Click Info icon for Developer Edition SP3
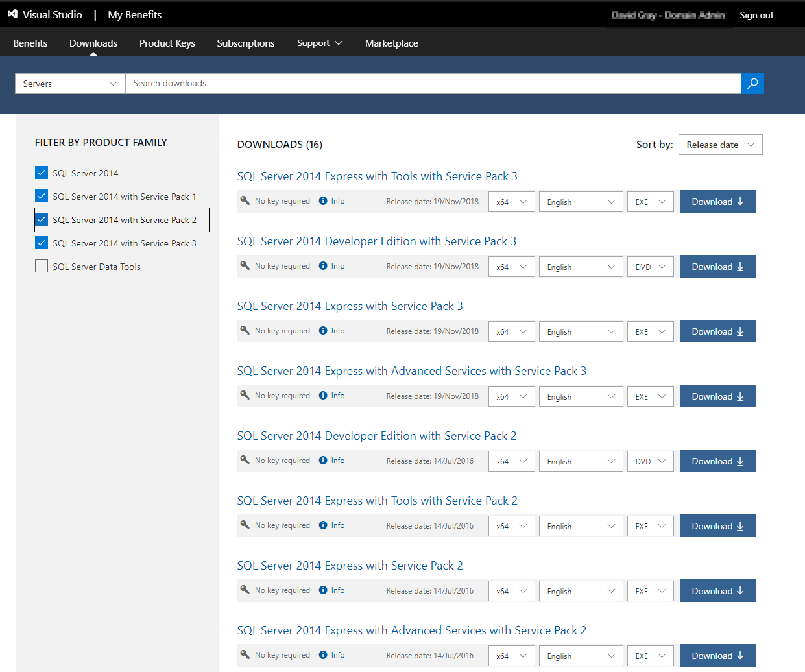This screenshot has height=672, width=805. [323, 266]
